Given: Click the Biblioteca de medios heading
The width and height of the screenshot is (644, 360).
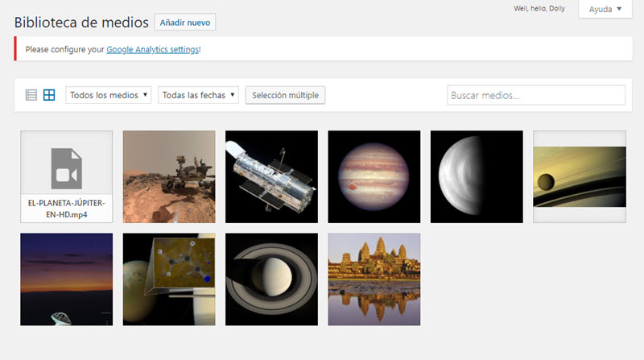Looking at the screenshot, I should click(x=81, y=23).
